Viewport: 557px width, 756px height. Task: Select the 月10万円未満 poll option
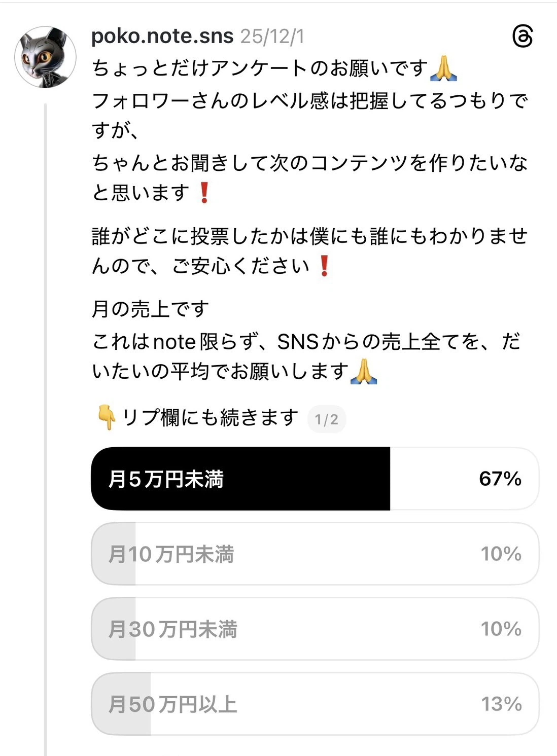pos(315,554)
